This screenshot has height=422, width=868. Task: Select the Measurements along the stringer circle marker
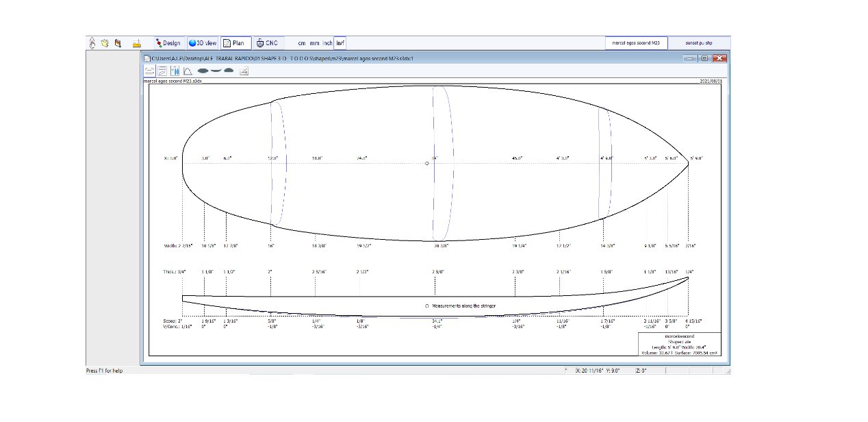point(426,306)
